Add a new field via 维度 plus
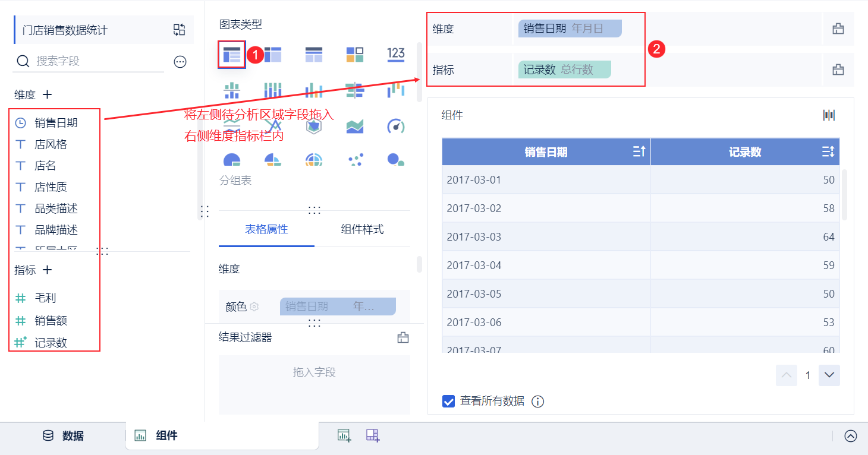This screenshot has height=455, width=868. click(x=48, y=94)
